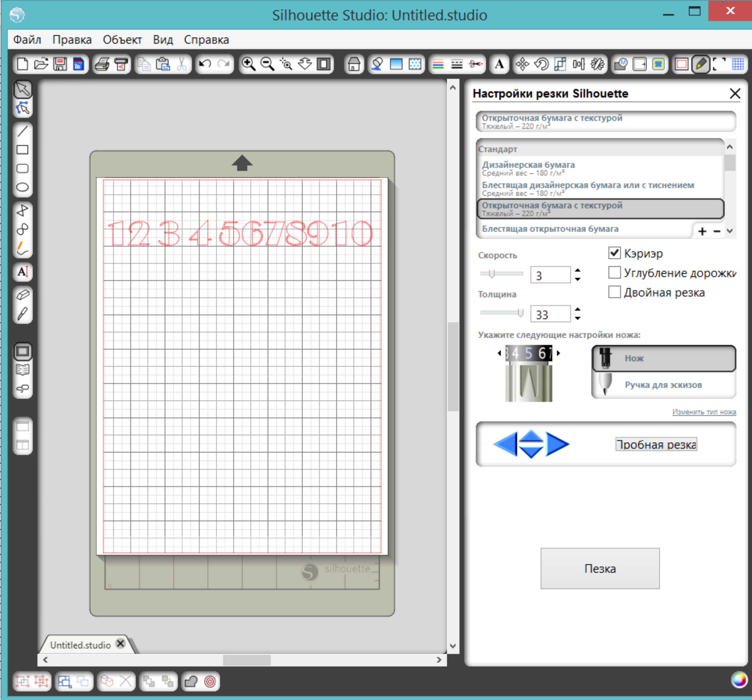Open the Правка menu

[x=72, y=40]
